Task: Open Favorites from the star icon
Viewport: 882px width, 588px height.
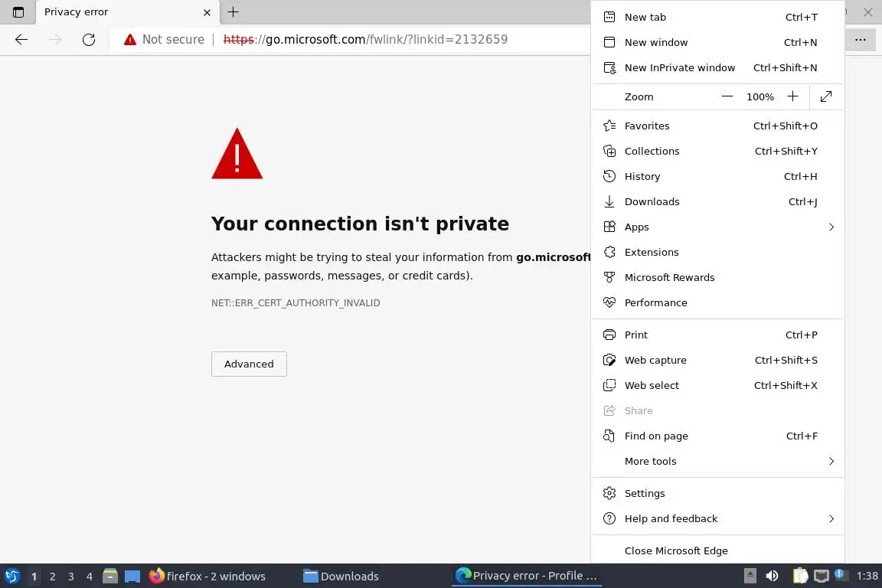Action: pos(609,126)
